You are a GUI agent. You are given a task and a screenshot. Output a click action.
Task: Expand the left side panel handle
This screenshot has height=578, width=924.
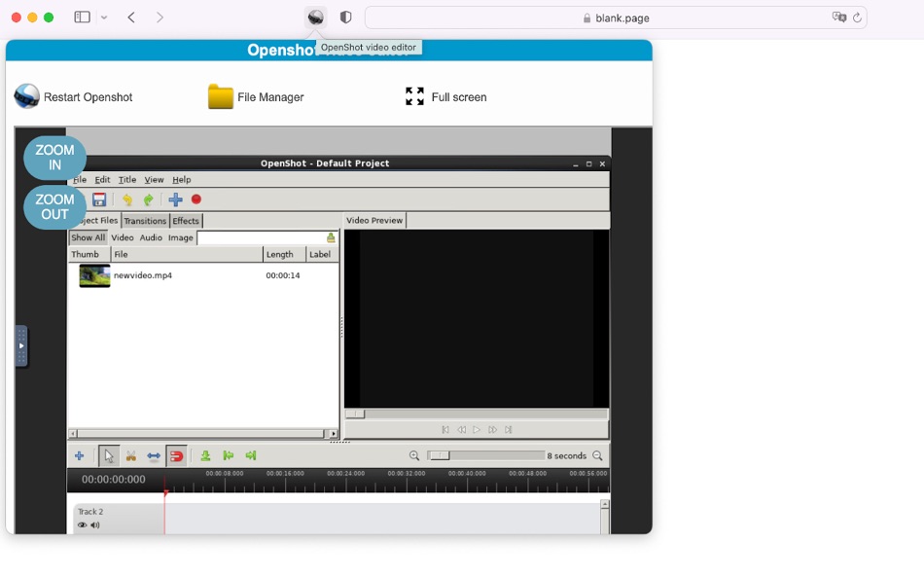click(21, 345)
